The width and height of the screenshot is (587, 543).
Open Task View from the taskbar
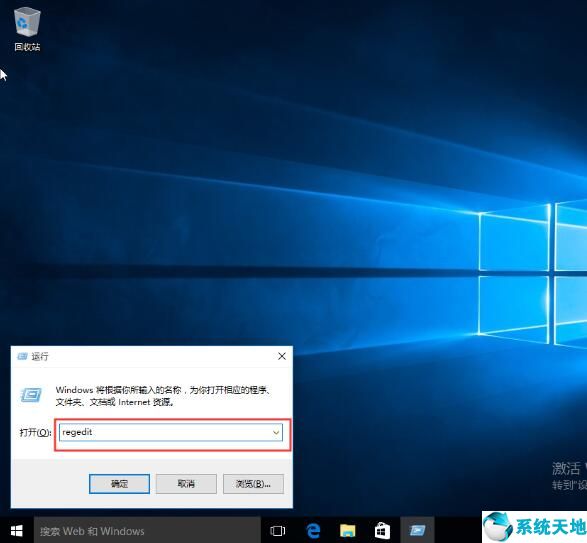click(x=277, y=531)
